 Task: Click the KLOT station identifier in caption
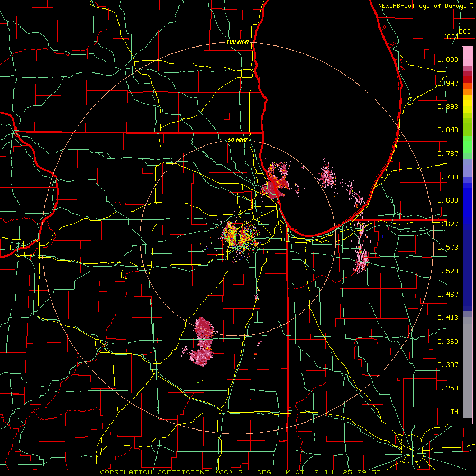coord(295,472)
